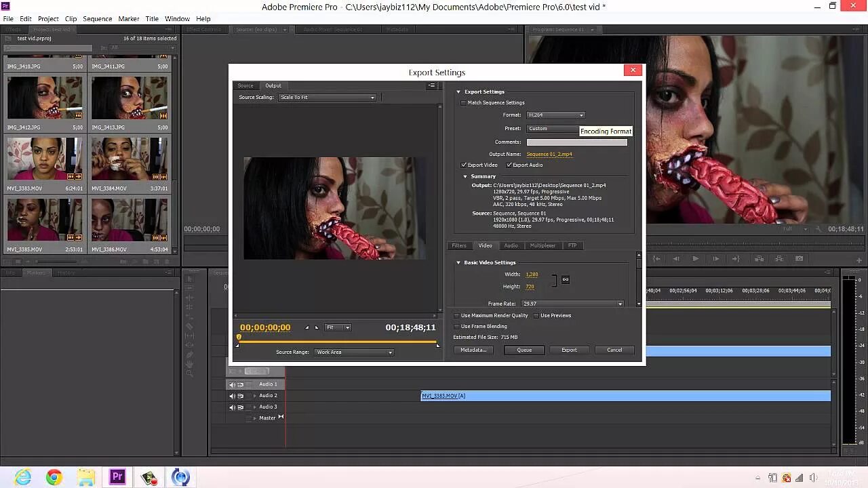Open the Sequence menu
Screen dimensions: 868x488
tap(98, 19)
